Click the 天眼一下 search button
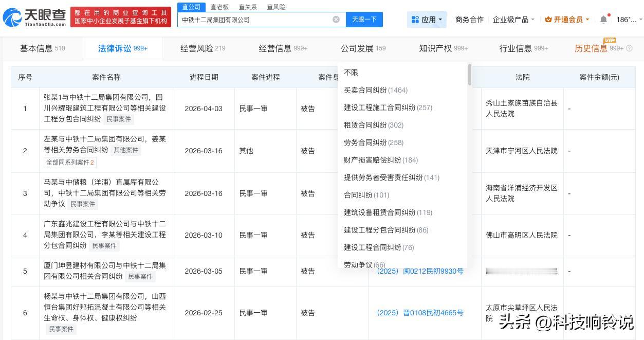Screen dimensions: 644x340 point(364,19)
